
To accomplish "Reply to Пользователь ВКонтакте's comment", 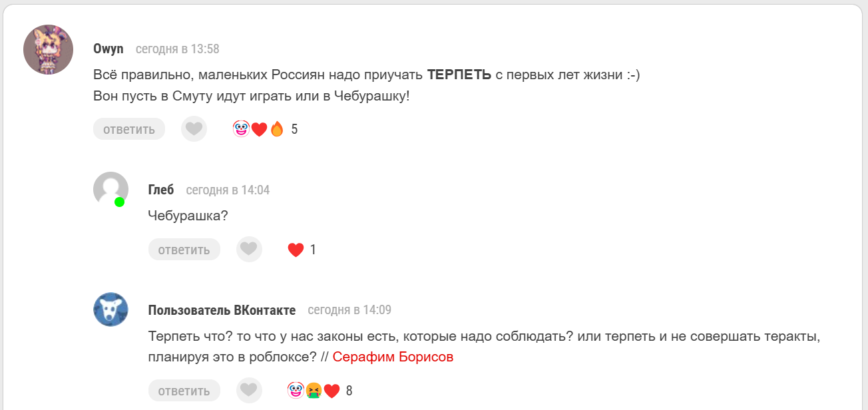I will (184, 391).
